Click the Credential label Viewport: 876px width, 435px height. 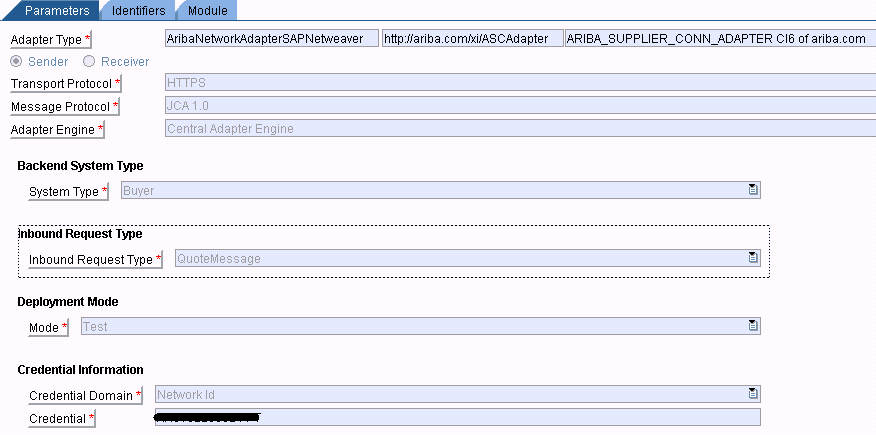coord(62,419)
